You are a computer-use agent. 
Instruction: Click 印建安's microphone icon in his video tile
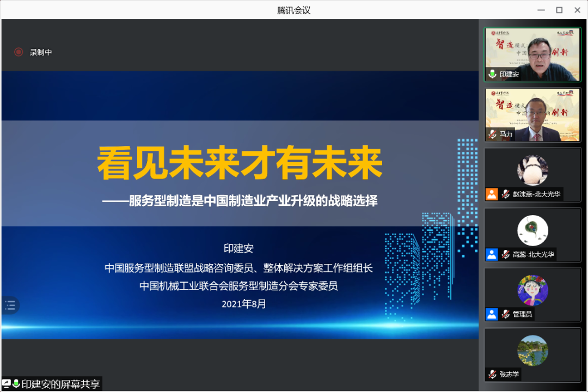[x=493, y=73]
